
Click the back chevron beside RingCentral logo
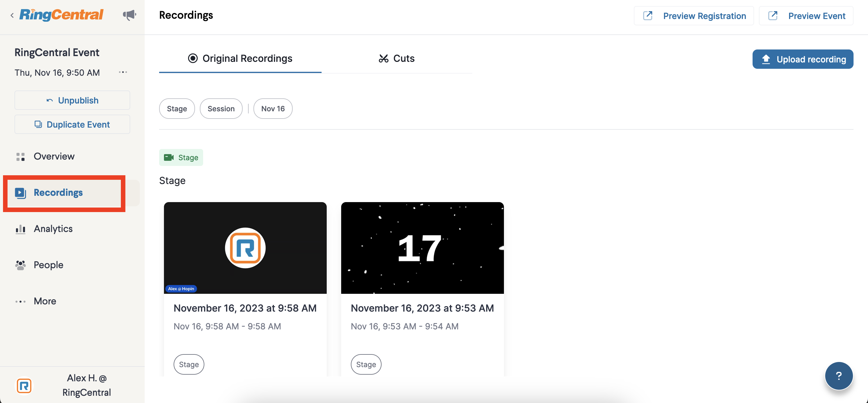[x=12, y=15]
